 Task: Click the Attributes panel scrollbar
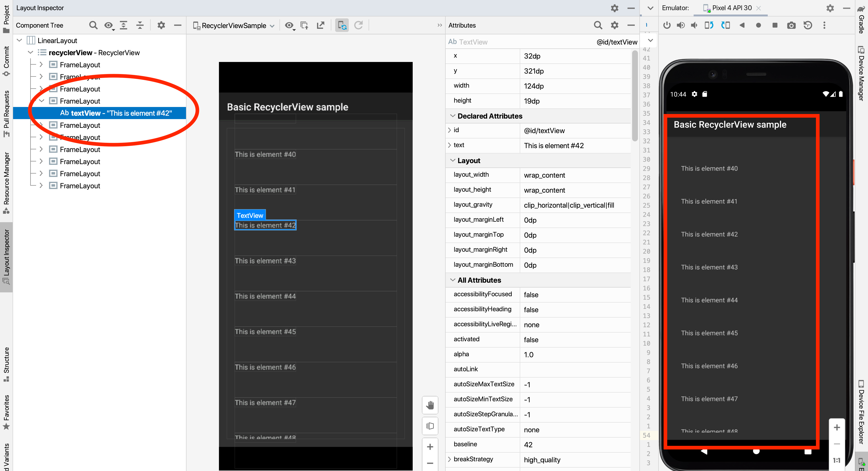pos(635,96)
